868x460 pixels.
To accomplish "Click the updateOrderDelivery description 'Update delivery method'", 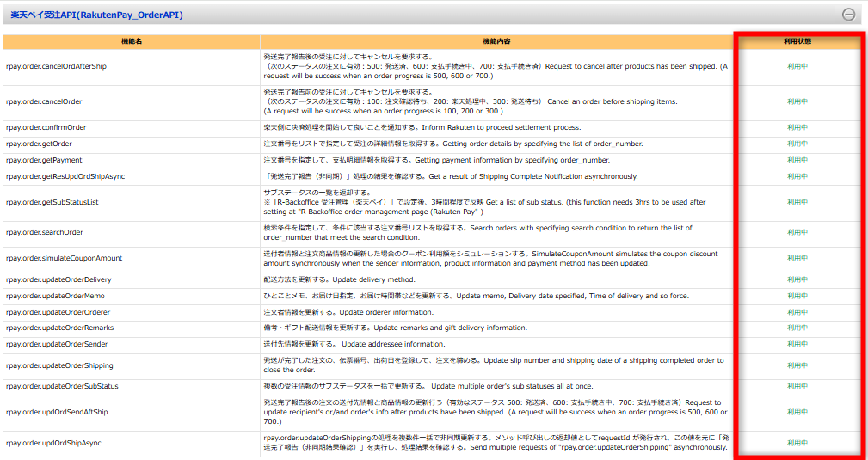I will (339, 279).
